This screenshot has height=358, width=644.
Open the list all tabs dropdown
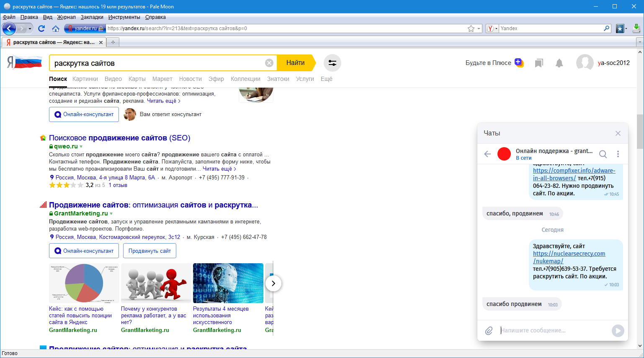pos(639,42)
